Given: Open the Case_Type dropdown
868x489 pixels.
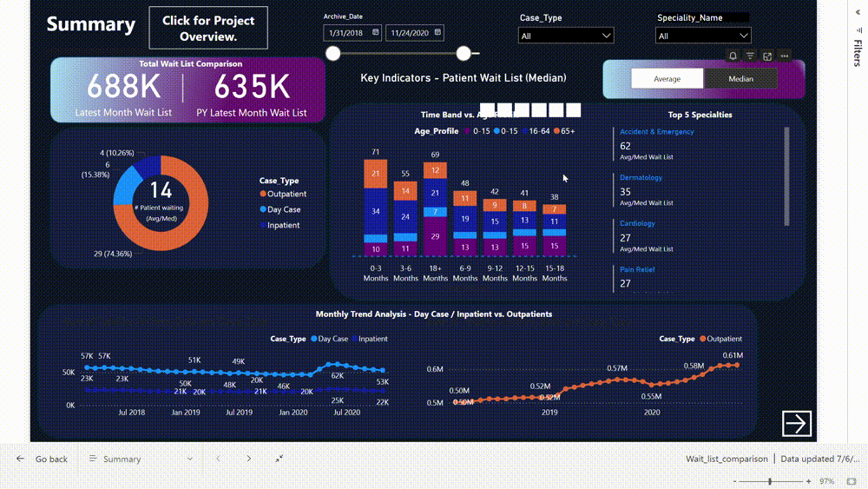Looking at the screenshot, I should coord(566,36).
